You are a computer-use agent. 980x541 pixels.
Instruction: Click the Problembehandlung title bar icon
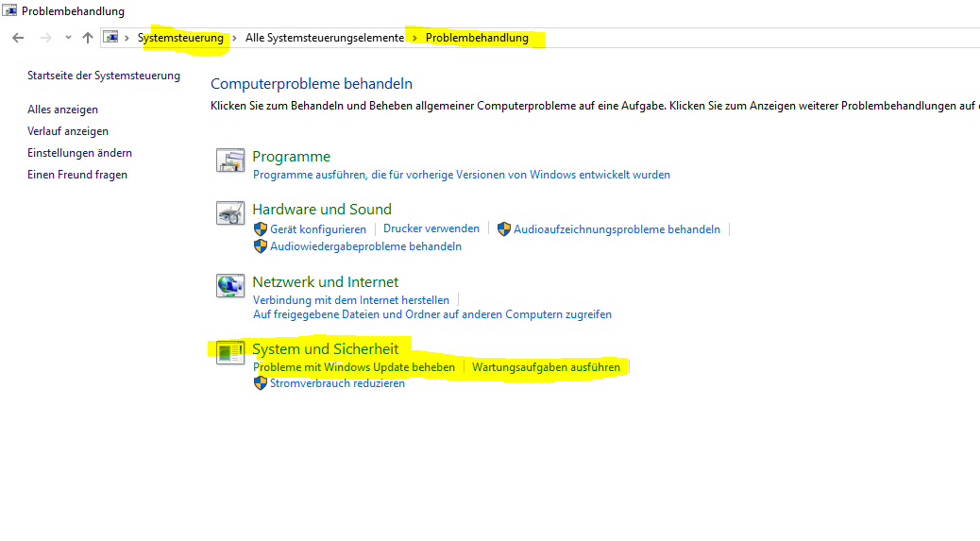click(9, 10)
